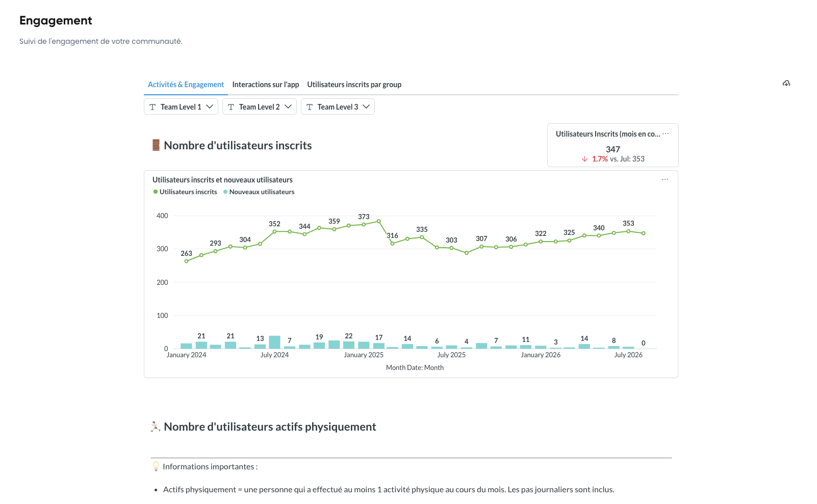Click the line data label 263

click(x=187, y=253)
